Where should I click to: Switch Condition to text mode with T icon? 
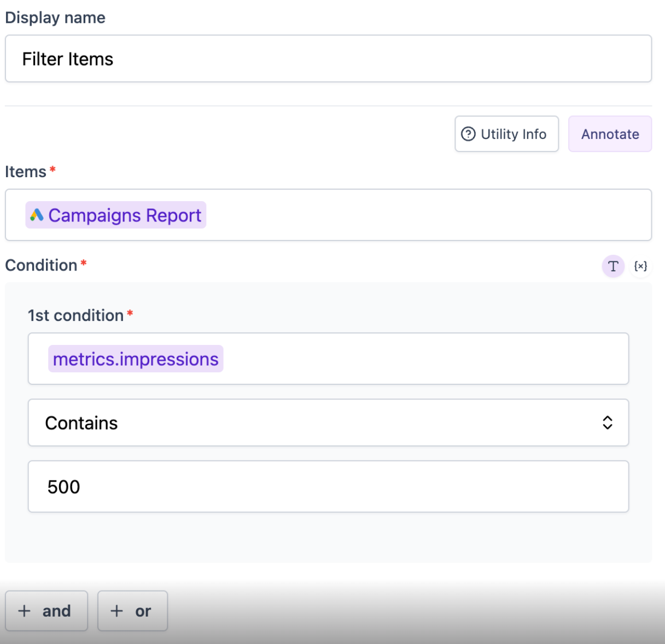click(x=613, y=266)
